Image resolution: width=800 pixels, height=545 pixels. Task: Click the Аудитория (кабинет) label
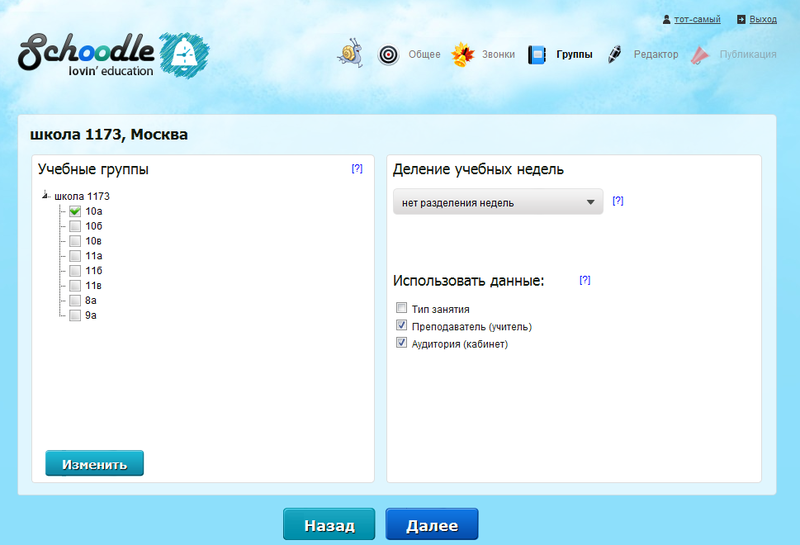coord(460,344)
